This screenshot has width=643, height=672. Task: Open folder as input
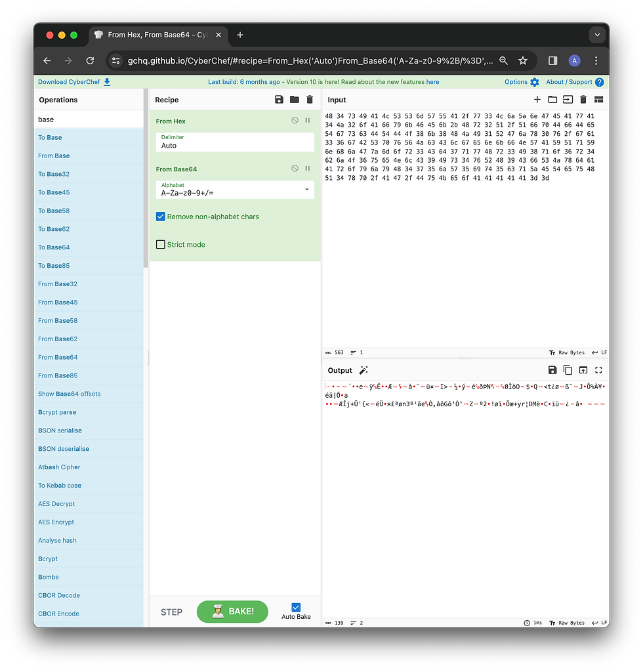tap(552, 100)
